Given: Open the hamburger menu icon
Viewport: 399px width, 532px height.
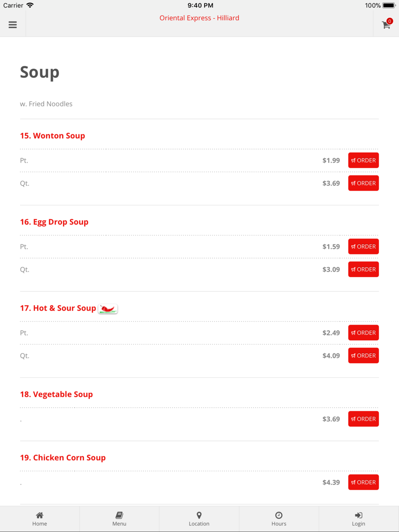Looking at the screenshot, I should point(13,25).
